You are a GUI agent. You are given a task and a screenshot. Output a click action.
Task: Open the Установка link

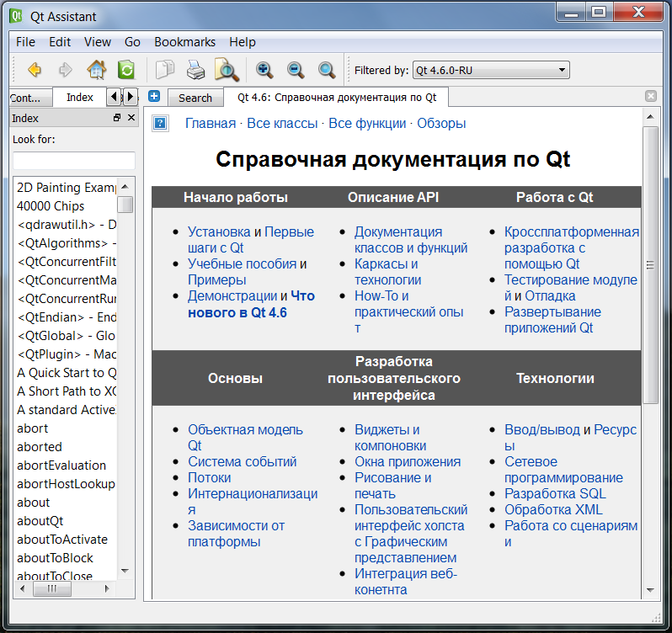(219, 231)
